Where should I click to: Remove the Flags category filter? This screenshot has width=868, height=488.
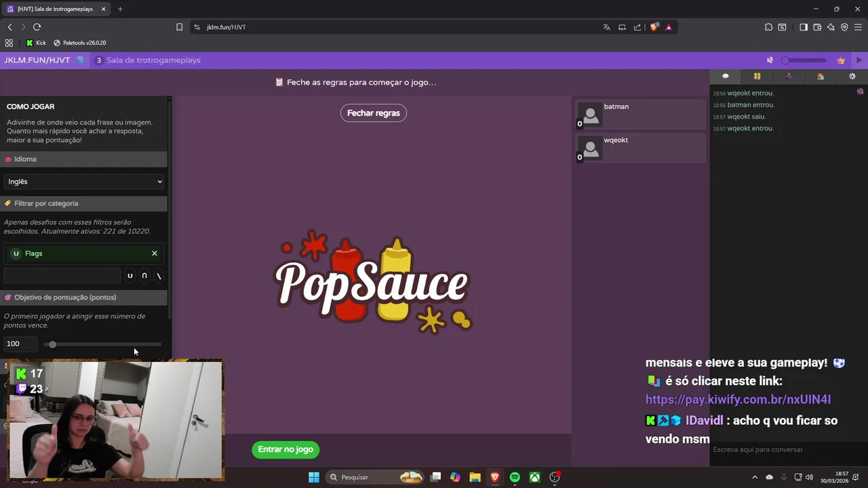(155, 253)
